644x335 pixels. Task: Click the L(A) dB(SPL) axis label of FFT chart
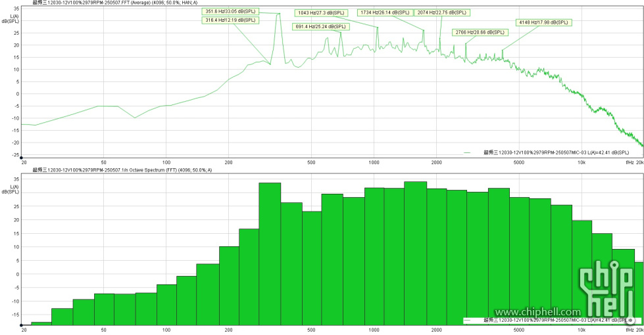click(x=11, y=19)
